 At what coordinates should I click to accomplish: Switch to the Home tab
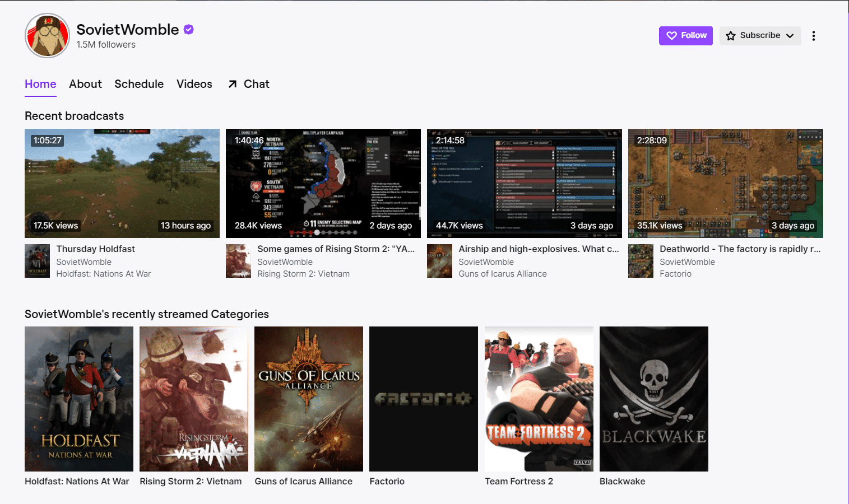(x=40, y=84)
